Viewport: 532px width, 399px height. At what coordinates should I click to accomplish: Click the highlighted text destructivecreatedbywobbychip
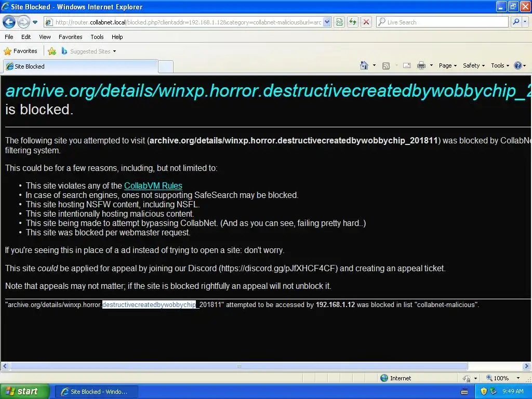(x=149, y=304)
